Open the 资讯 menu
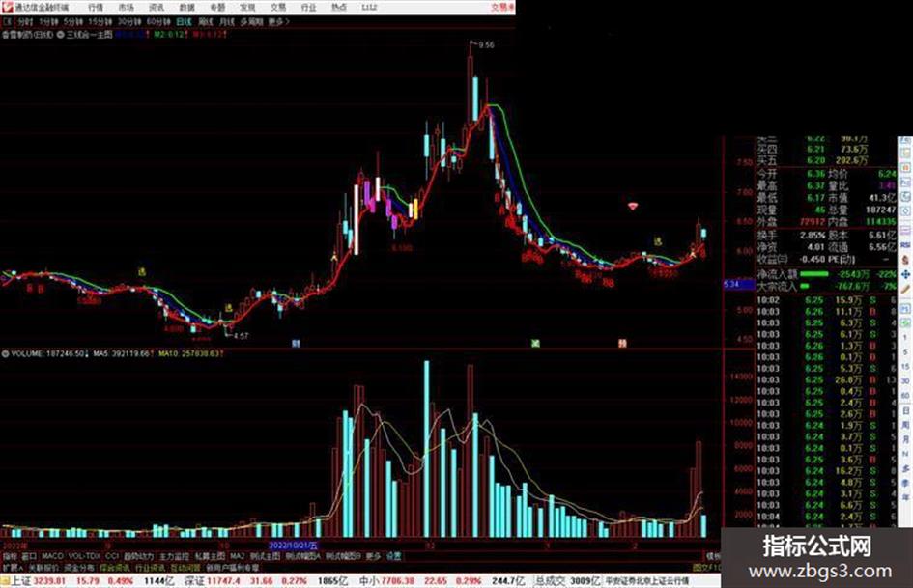 157,7
